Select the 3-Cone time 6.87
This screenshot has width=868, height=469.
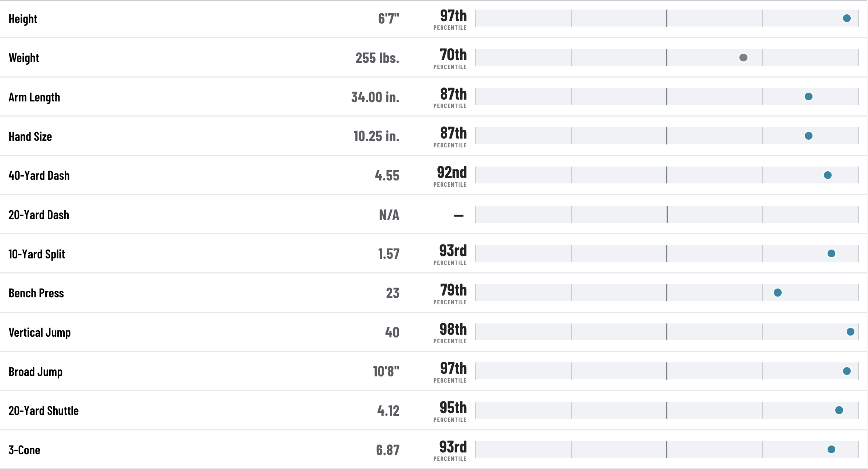388,450
